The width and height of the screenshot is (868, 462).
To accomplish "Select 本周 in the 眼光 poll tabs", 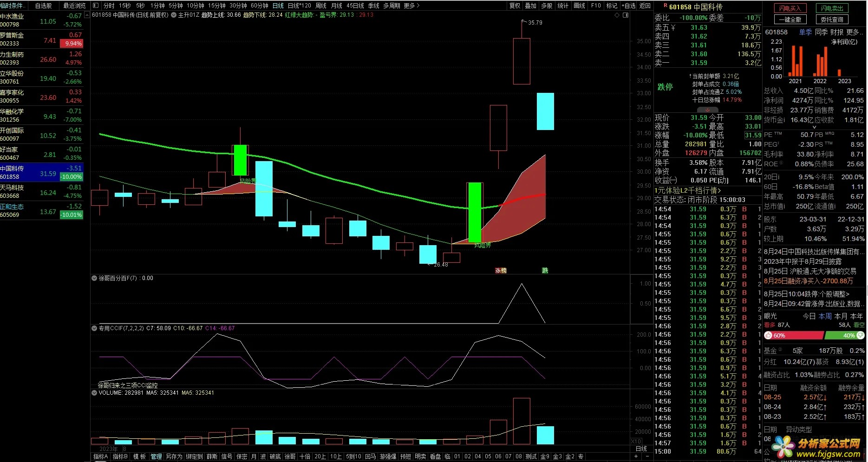I will pos(825,316).
